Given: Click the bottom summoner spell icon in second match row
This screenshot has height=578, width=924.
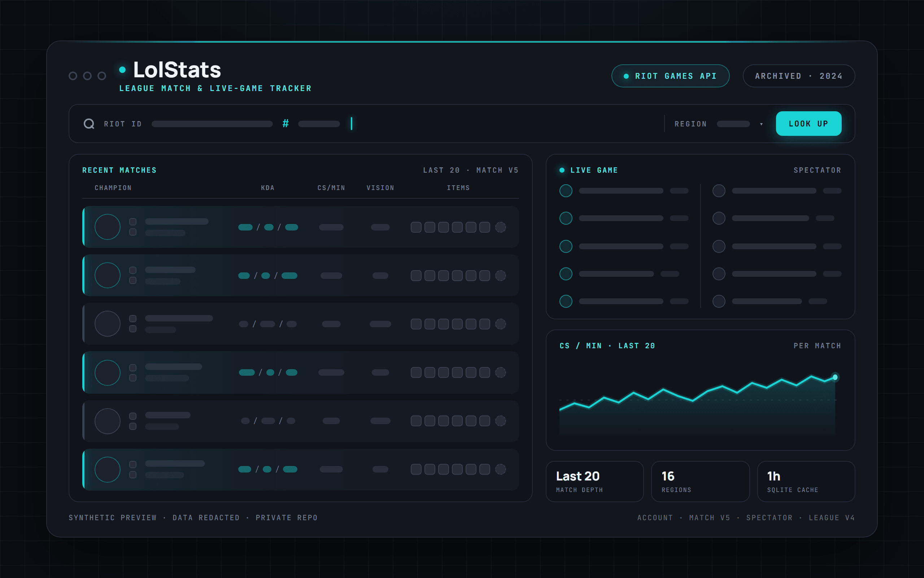Looking at the screenshot, I should coord(133,281).
